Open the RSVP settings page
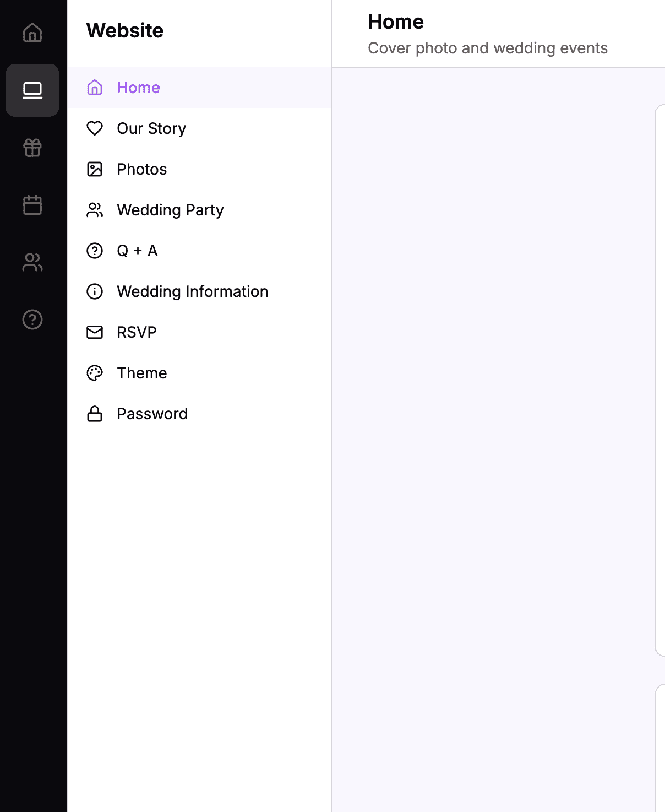 pyautogui.click(x=135, y=332)
